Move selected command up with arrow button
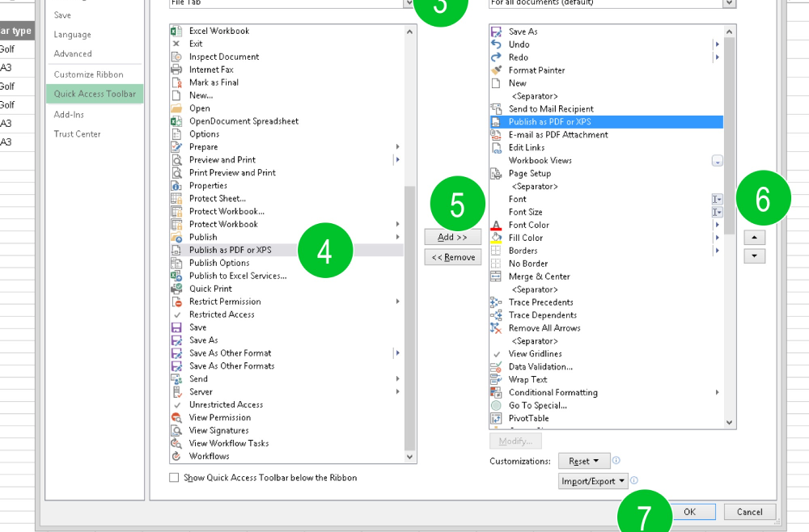The image size is (809, 532). tap(754, 237)
